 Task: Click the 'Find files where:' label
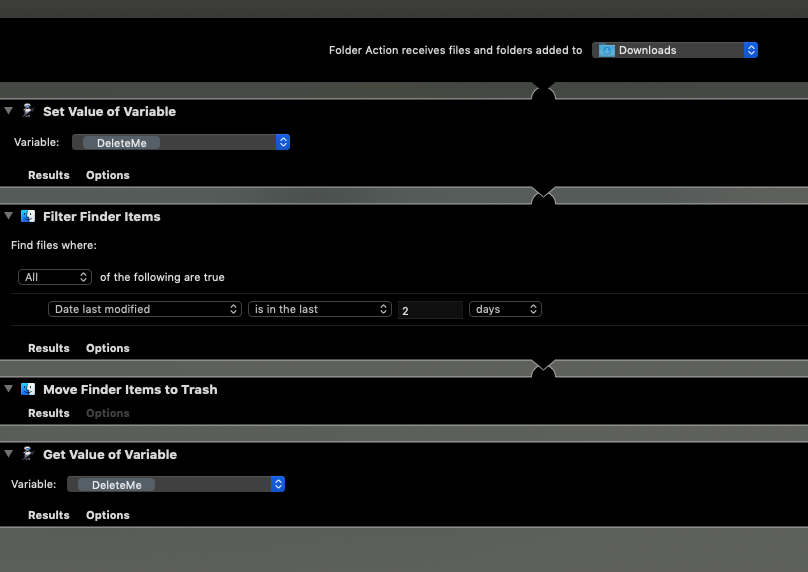[54, 245]
